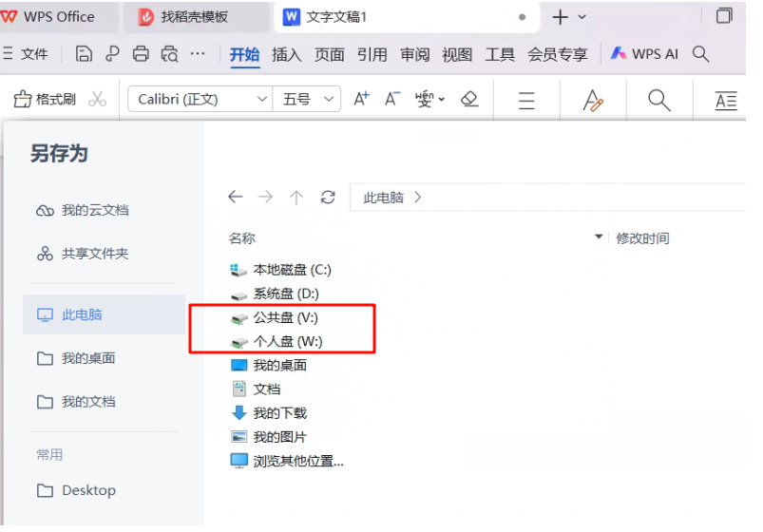The height and width of the screenshot is (532, 763).
Task: Select 此电脑 in sidebar
Action: pos(105,314)
